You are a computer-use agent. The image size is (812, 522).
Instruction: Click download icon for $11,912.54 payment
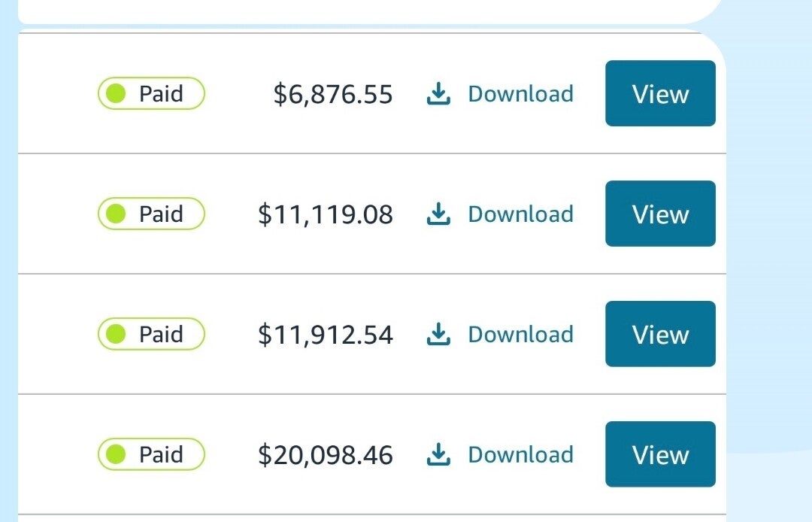click(x=438, y=335)
